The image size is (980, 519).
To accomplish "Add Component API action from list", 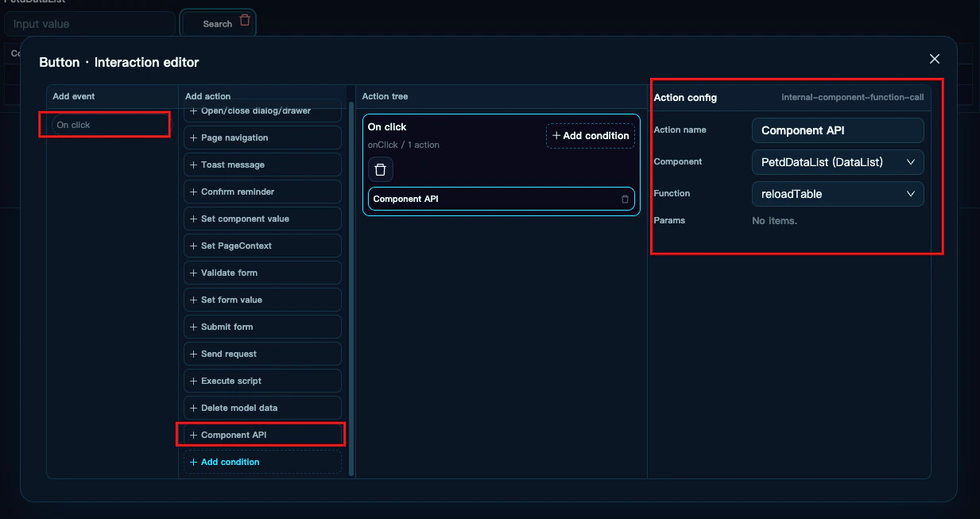I will click(262, 435).
